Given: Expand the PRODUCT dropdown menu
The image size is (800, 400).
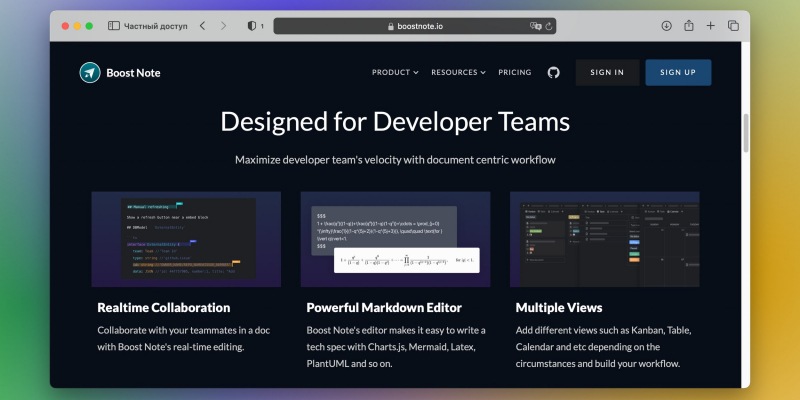Looking at the screenshot, I should pyautogui.click(x=395, y=72).
